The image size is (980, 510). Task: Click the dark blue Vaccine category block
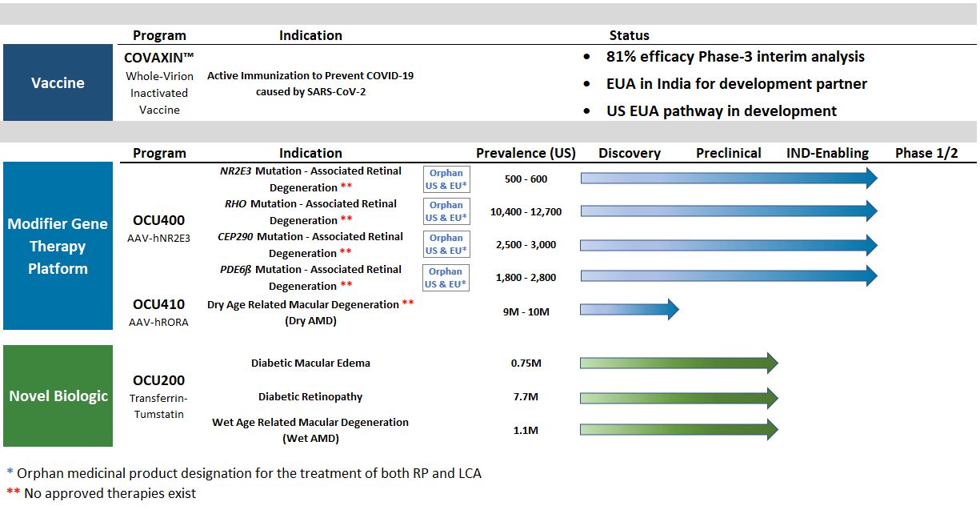(x=58, y=82)
